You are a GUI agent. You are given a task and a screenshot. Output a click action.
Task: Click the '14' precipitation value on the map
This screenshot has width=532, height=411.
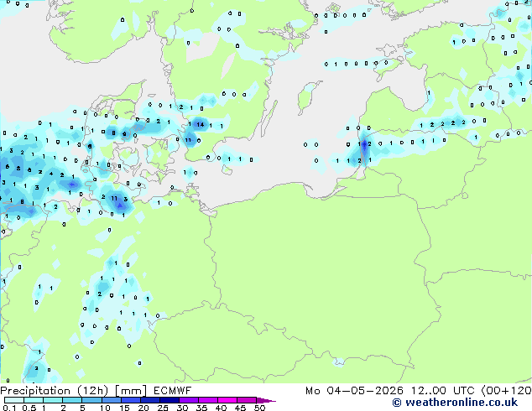(201, 124)
